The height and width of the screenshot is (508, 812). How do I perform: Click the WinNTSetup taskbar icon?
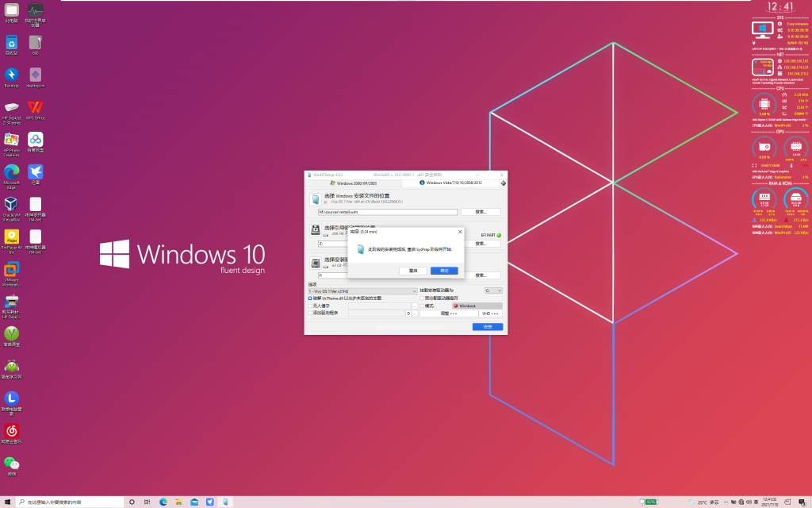pos(225,502)
